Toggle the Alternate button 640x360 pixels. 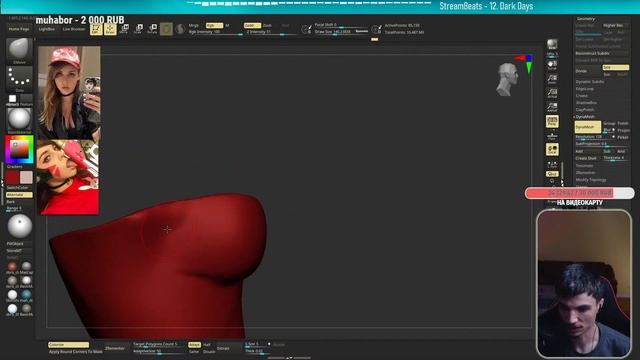pyautogui.click(x=19, y=195)
